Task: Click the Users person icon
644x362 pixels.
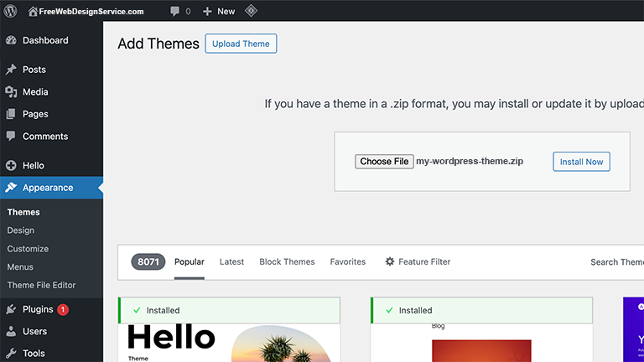Action: tap(11, 331)
